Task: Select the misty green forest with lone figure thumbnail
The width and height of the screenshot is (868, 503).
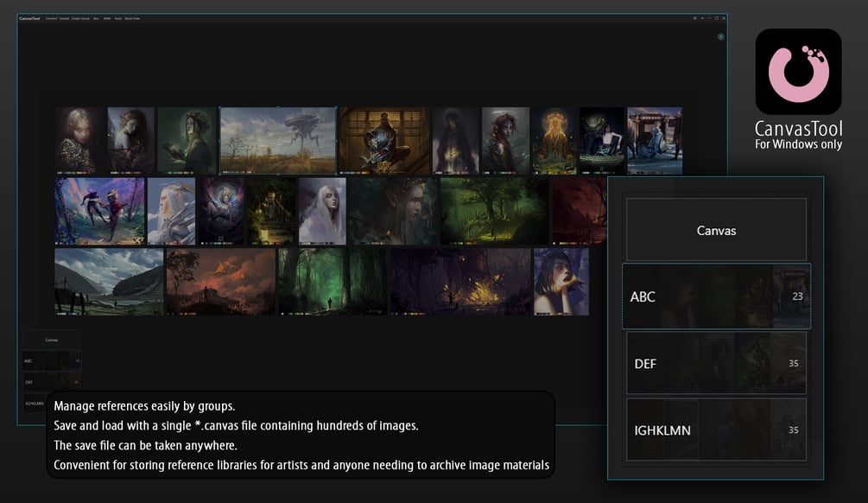Action: [333, 282]
